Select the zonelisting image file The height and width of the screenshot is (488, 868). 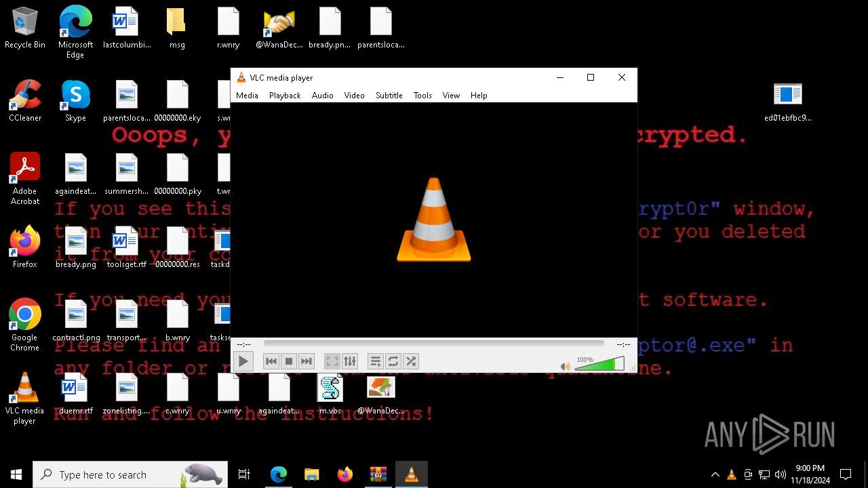pyautogui.click(x=127, y=394)
